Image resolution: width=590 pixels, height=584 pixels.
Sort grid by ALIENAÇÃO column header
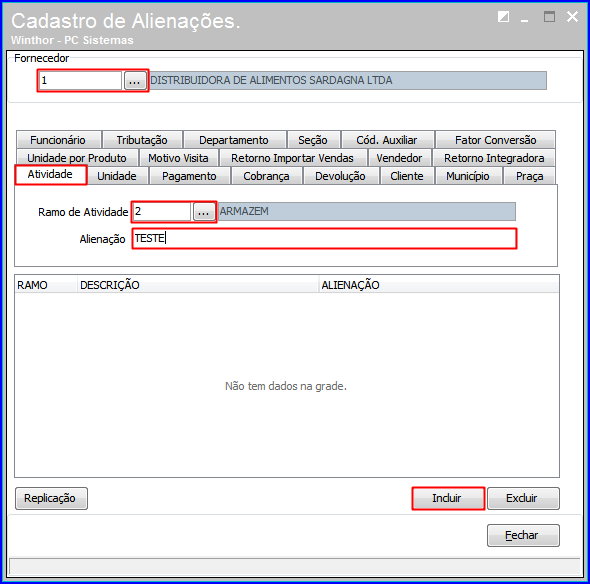pyautogui.click(x=439, y=285)
